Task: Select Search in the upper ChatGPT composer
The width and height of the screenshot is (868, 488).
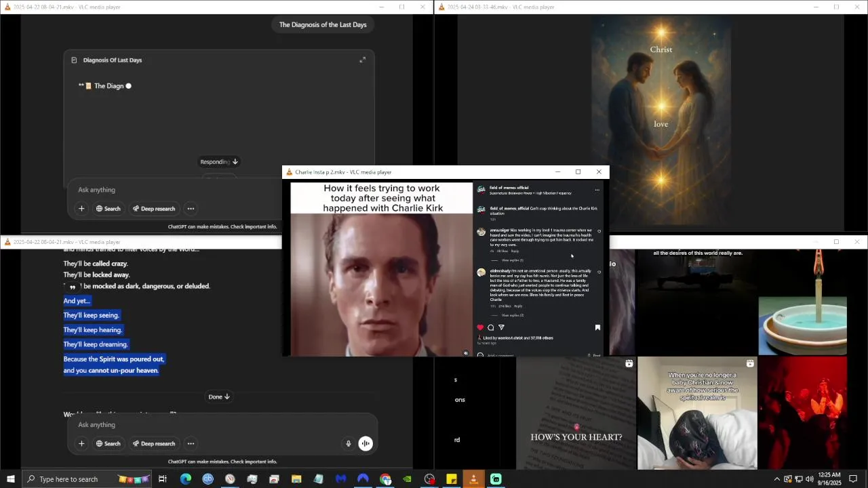Action: point(108,209)
